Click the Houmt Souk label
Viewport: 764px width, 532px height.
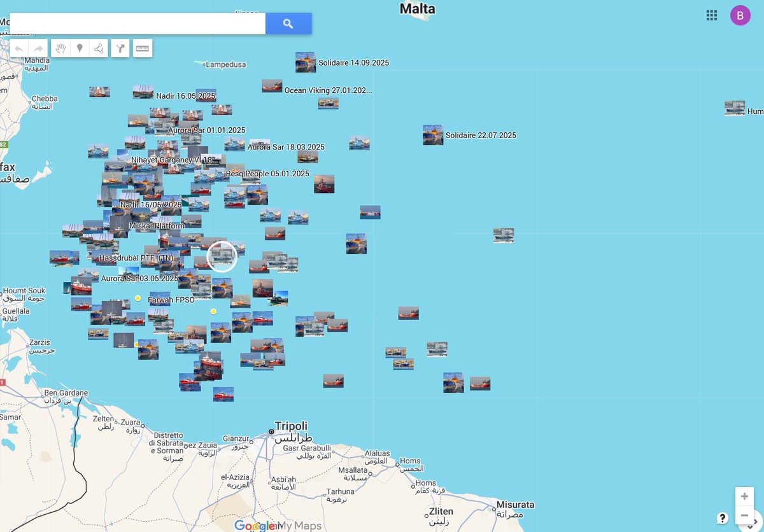(24, 291)
